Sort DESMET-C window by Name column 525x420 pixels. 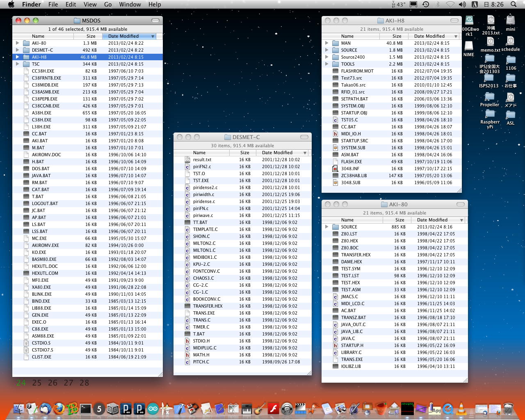click(x=199, y=153)
